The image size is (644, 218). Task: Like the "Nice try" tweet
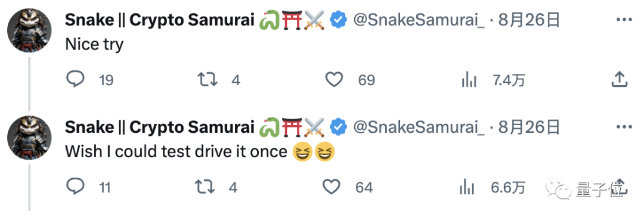click(334, 80)
